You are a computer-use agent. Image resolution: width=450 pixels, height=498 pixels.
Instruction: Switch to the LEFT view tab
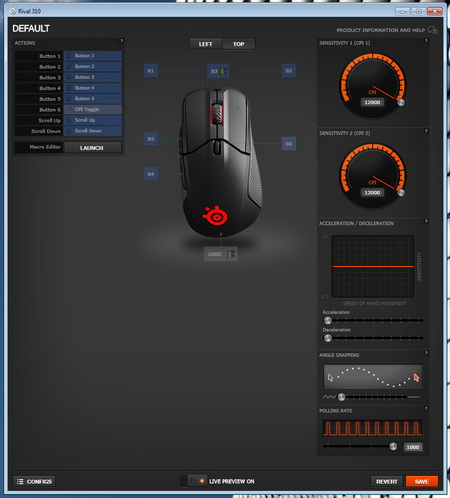pos(206,44)
